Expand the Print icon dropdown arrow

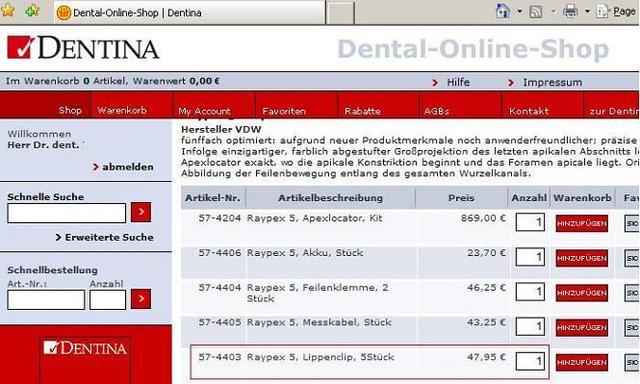pyautogui.click(x=587, y=11)
